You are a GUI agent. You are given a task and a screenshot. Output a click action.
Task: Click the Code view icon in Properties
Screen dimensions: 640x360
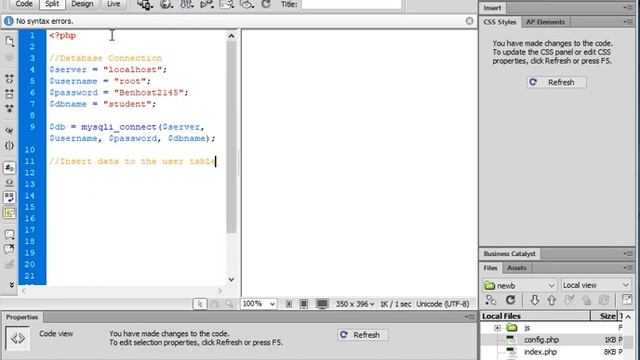coord(18,338)
